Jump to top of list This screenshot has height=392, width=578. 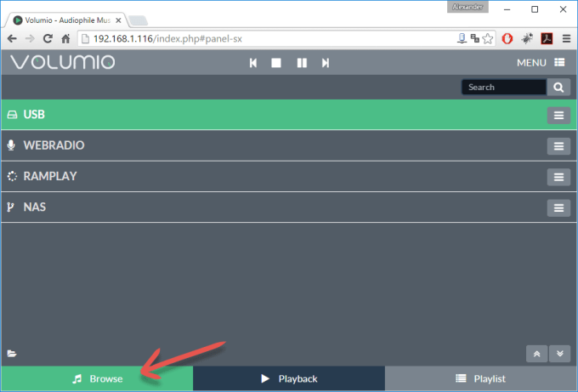pyautogui.click(x=536, y=354)
